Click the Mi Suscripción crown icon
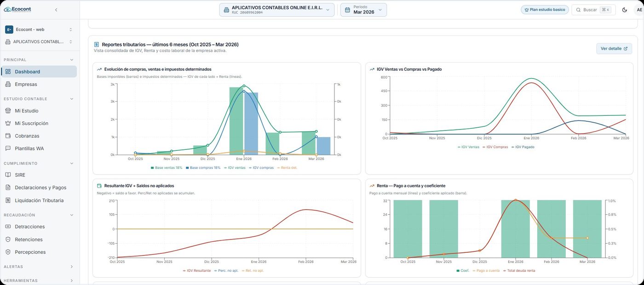Screen dimensions: 644x285 (8, 123)
